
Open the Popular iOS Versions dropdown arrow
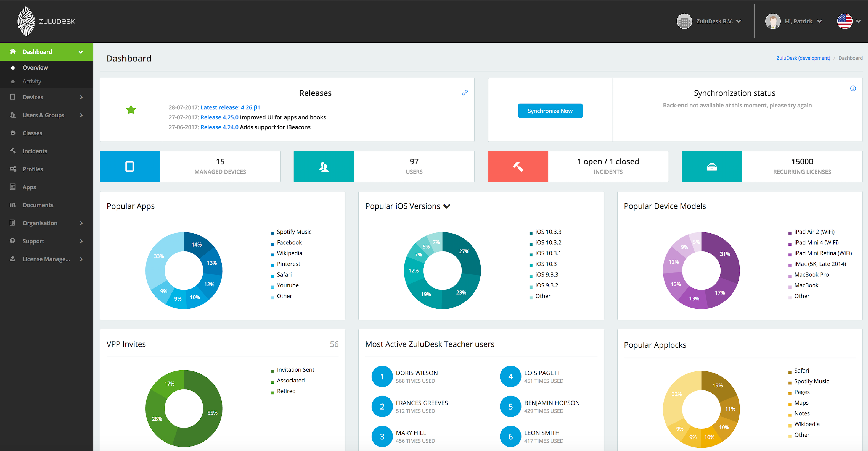[447, 206]
